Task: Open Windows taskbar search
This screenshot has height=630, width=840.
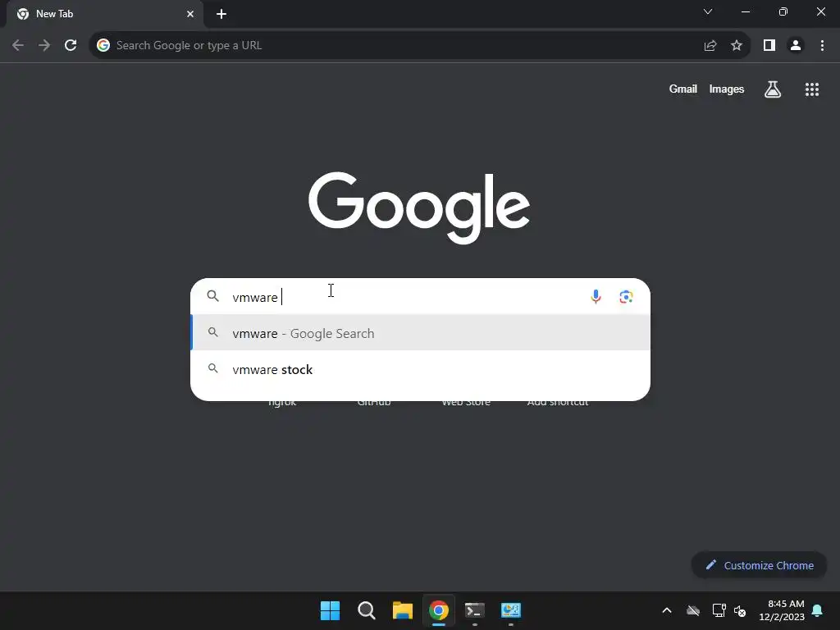Action: click(367, 610)
